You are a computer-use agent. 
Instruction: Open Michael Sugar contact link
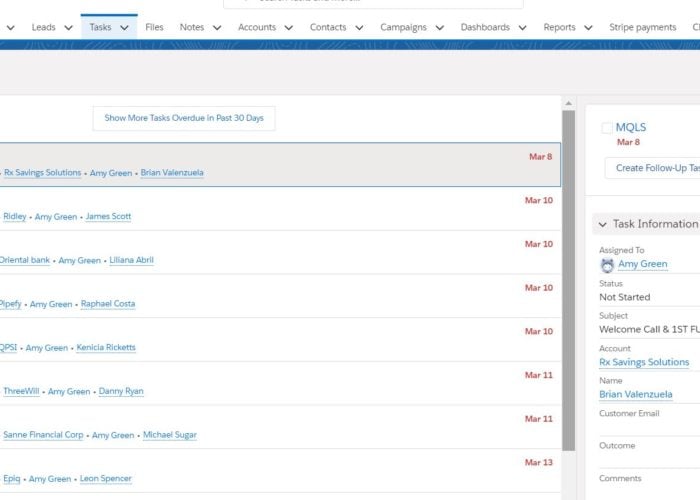pos(170,435)
